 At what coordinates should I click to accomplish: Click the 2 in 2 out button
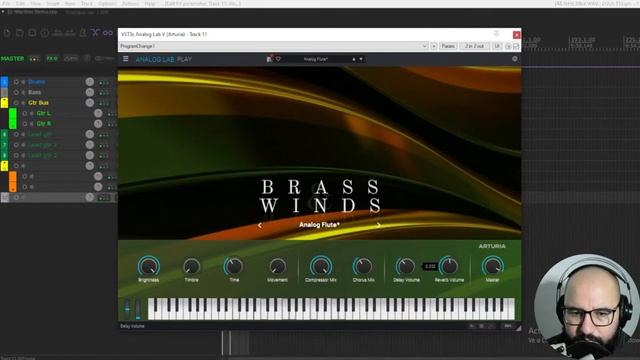point(474,46)
